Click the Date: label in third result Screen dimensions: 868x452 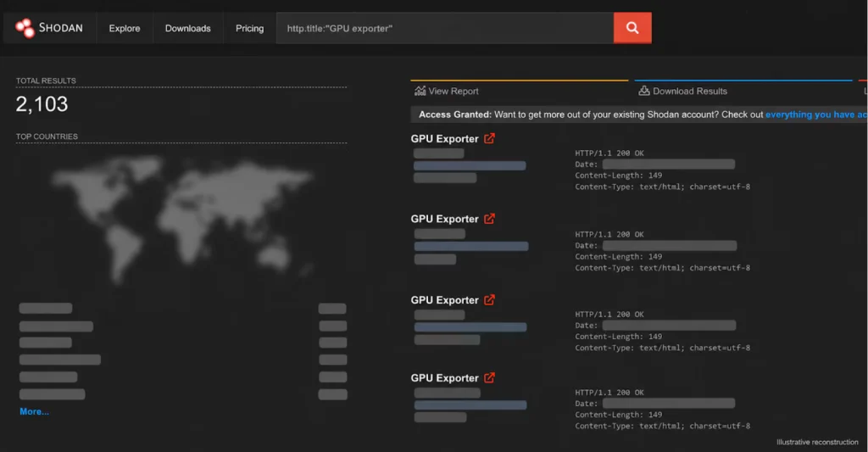pyautogui.click(x=587, y=325)
